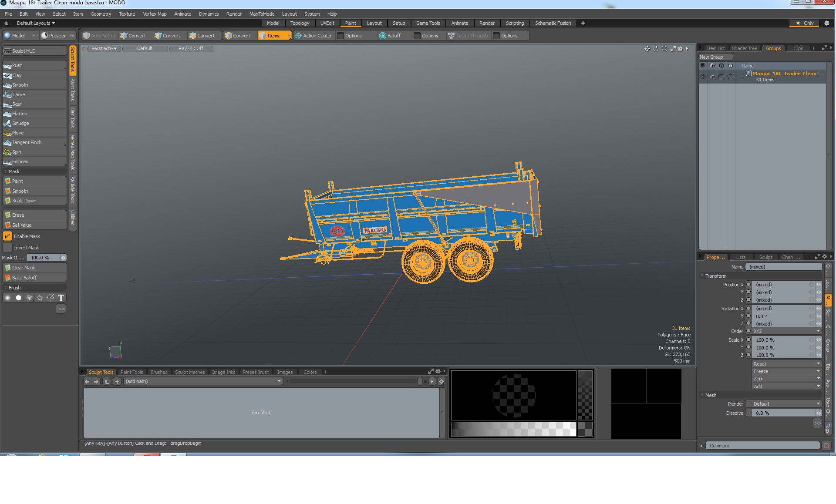Toggle the Action Center Options checkbox

(x=340, y=36)
